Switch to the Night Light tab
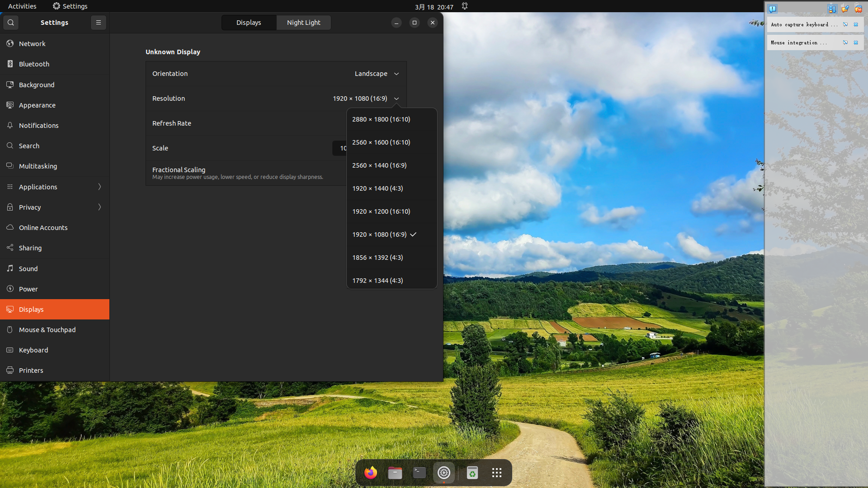 point(303,23)
